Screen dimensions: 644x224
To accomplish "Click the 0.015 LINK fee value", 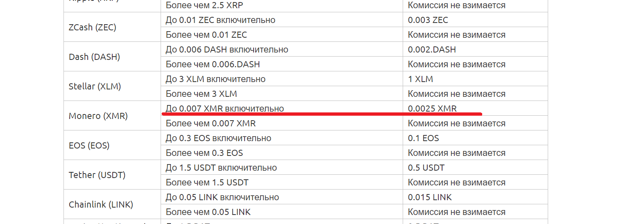I will point(430,197).
